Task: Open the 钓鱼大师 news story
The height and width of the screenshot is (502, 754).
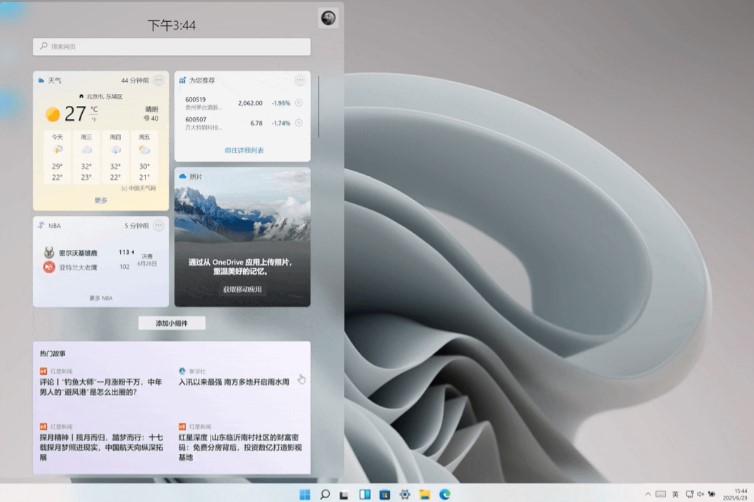Action: point(101,387)
